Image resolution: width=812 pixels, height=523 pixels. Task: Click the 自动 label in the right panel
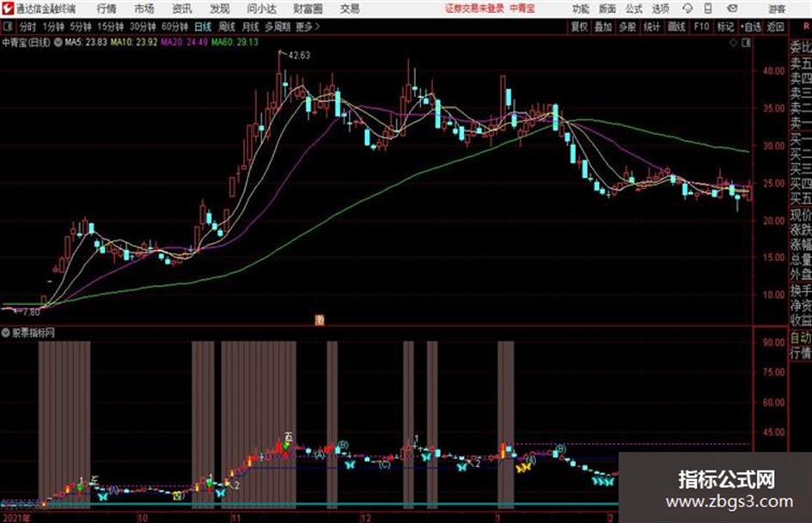(801, 338)
